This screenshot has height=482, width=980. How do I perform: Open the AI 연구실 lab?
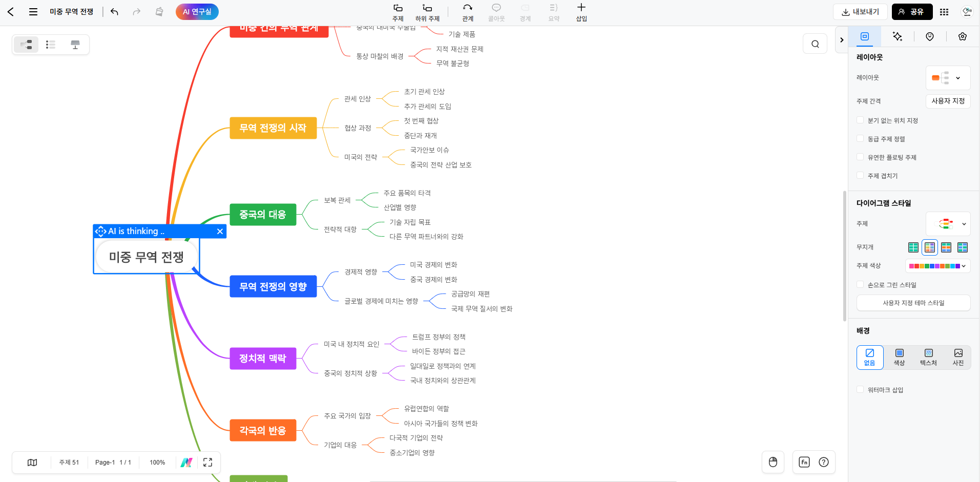[x=197, y=12]
